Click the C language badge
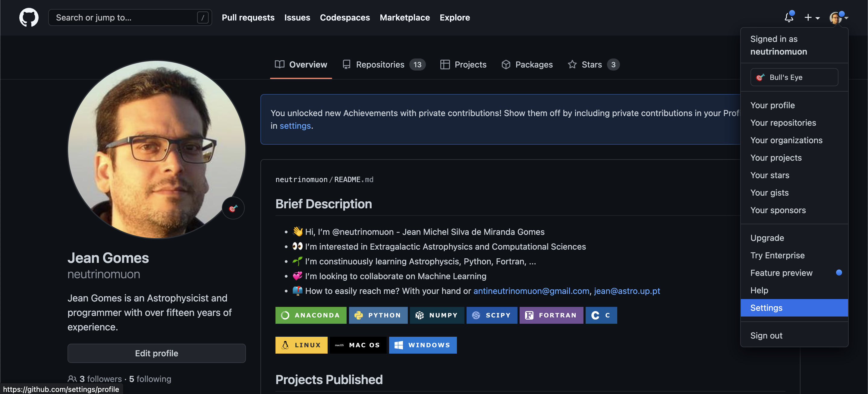The width and height of the screenshot is (868, 394). tap(601, 315)
